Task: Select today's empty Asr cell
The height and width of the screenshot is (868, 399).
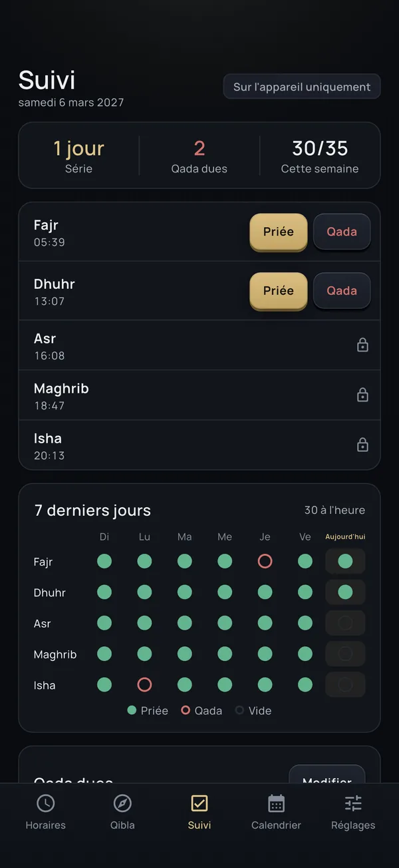Action: 345,623
